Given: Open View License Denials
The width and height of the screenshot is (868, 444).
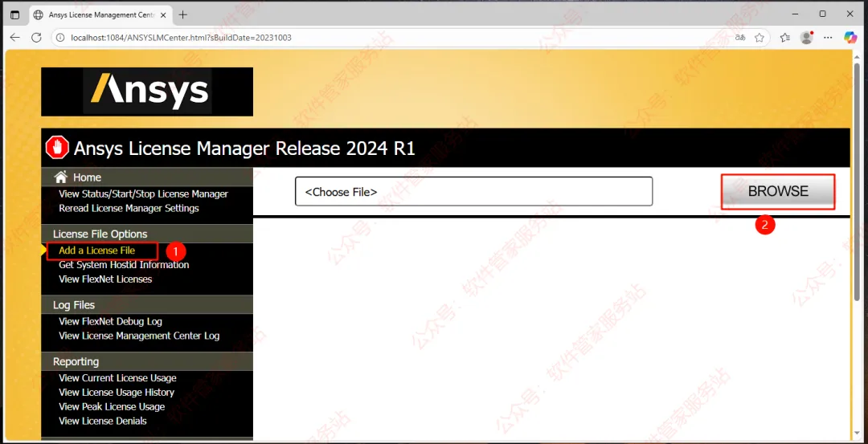Looking at the screenshot, I should [x=102, y=422].
